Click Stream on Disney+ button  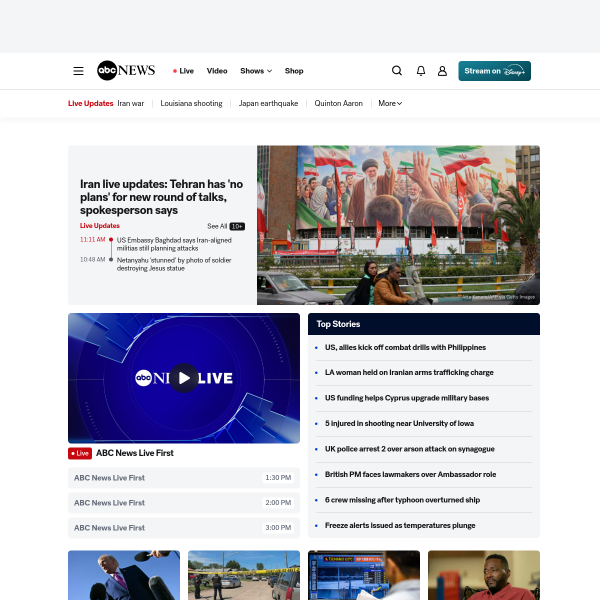[x=494, y=71]
